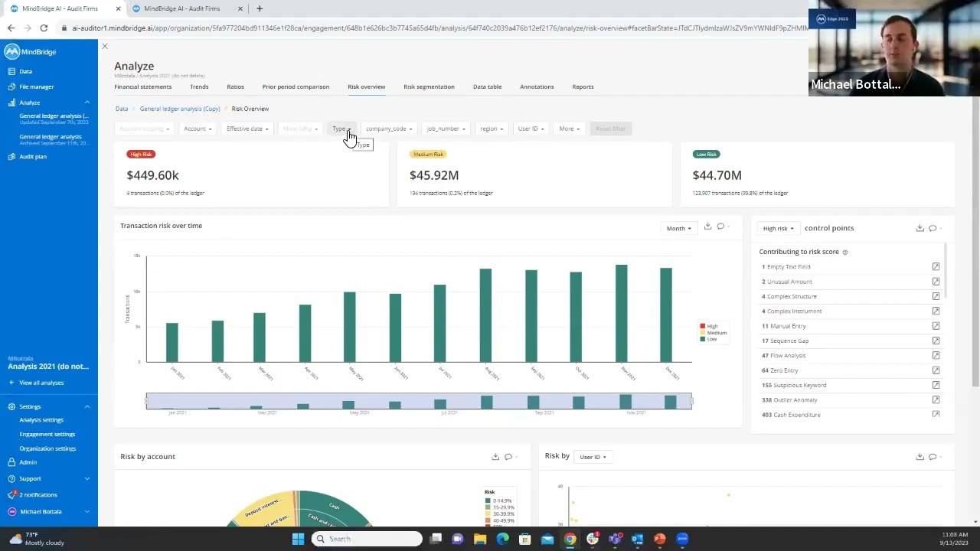The width and height of the screenshot is (980, 551).
Task: Open the Effective date filter dropdown
Action: point(247,129)
